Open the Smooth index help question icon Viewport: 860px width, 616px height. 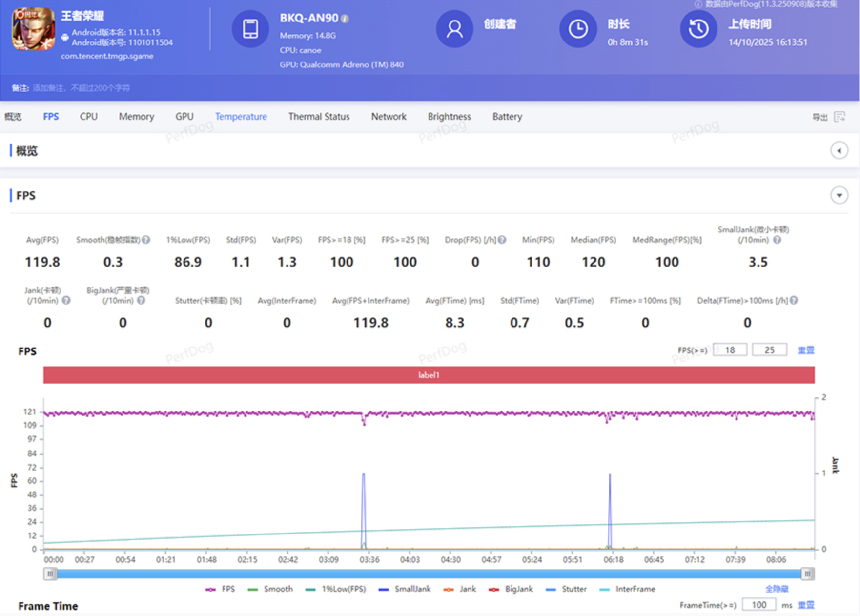pos(146,240)
